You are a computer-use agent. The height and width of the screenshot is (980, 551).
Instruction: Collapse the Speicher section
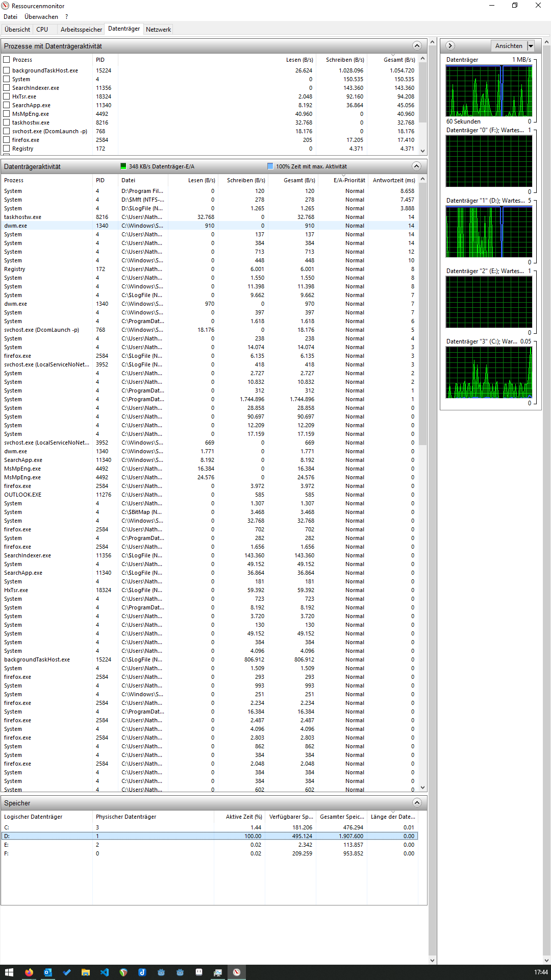(x=417, y=803)
